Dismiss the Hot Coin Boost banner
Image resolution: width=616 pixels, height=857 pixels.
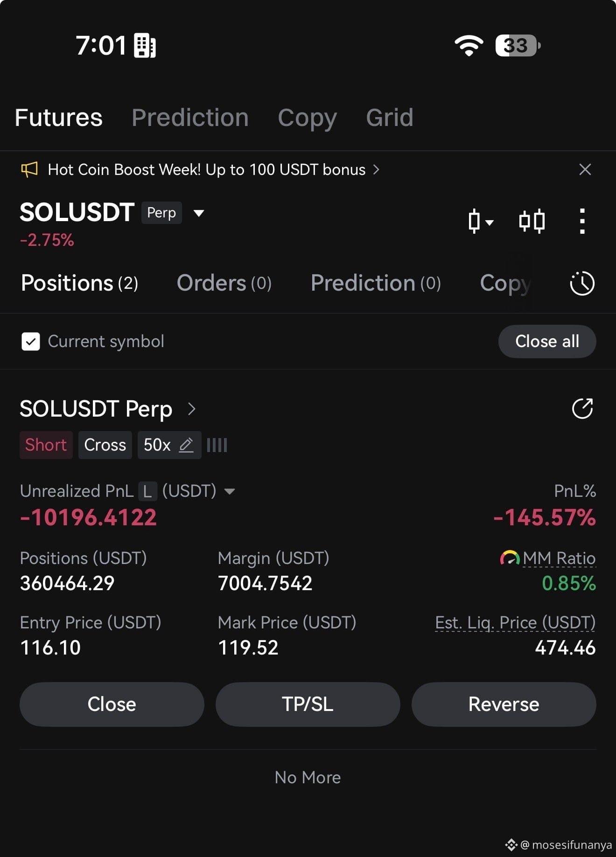click(x=585, y=169)
